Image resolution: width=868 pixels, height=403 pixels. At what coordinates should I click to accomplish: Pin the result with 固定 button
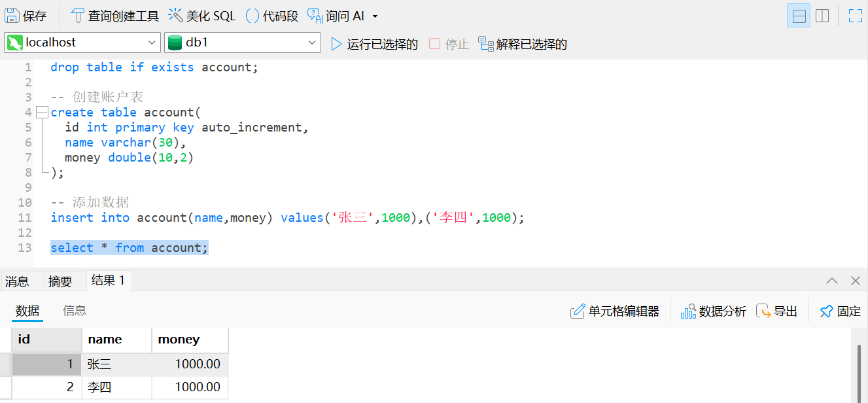(841, 311)
